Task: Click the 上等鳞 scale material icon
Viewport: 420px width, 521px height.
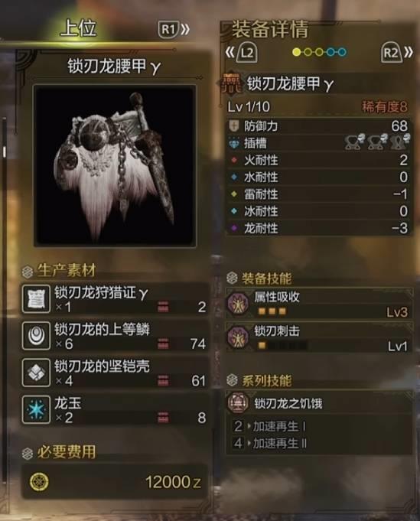Action: (36, 336)
